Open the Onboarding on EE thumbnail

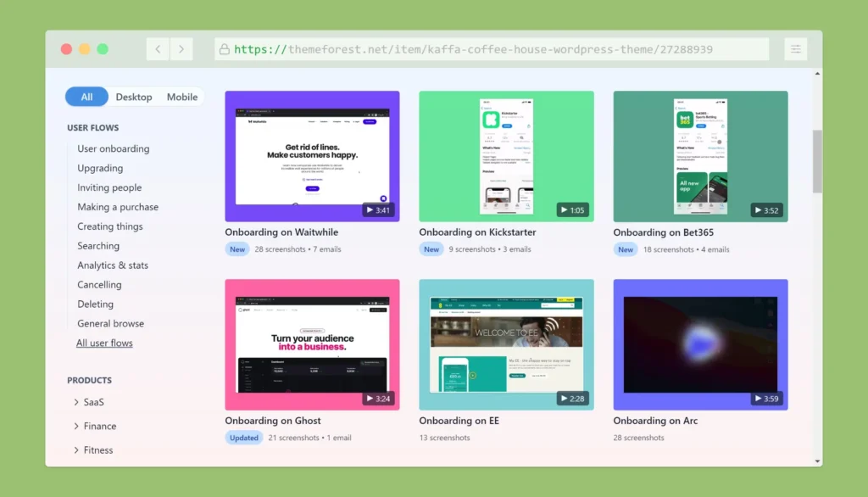click(506, 344)
